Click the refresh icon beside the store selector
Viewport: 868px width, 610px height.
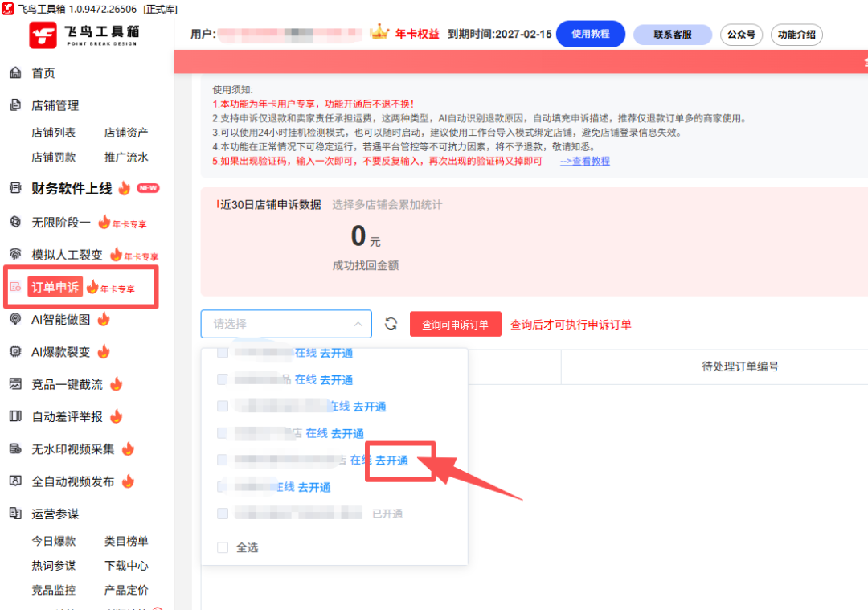(391, 323)
